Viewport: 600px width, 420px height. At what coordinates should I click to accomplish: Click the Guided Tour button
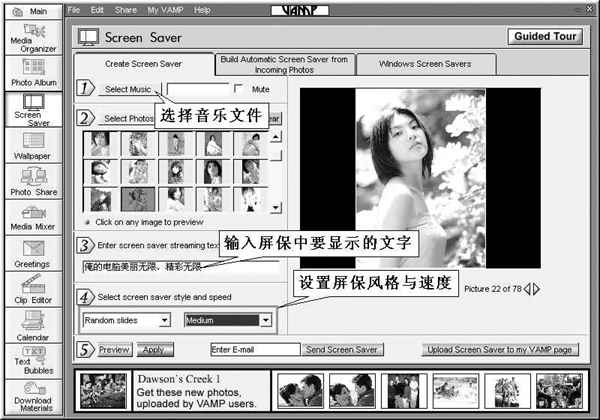click(x=545, y=36)
